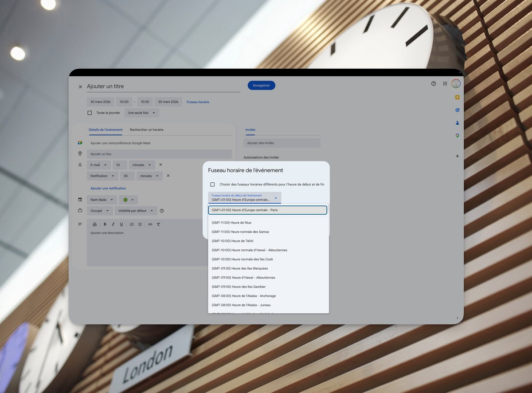Check the option for different start and end timezones

213,184
